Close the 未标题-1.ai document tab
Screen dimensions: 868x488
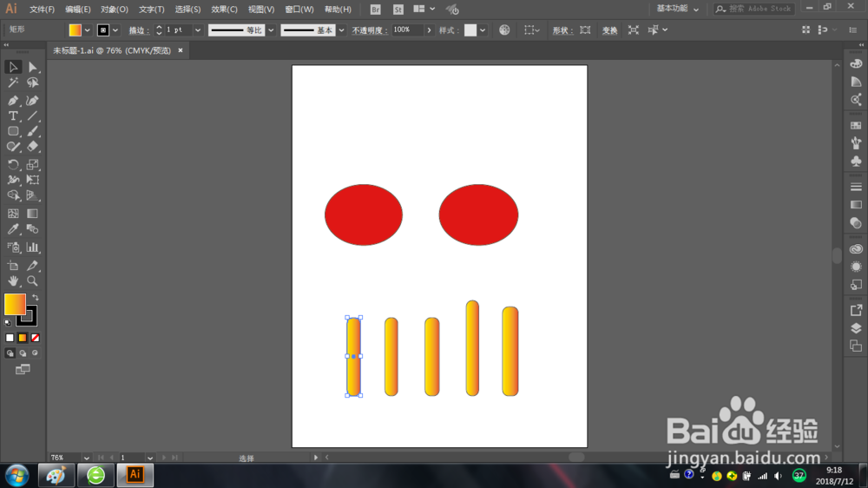[181, 50]
